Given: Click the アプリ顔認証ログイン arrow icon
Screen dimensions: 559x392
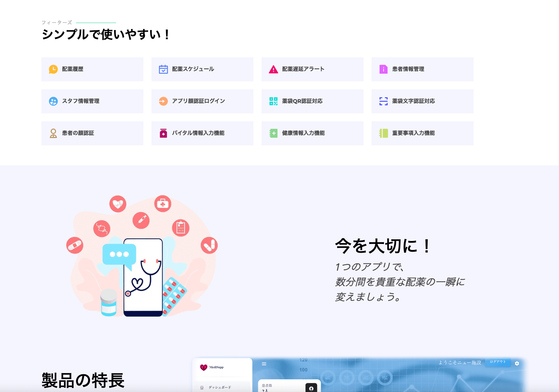Looking at the screenshot, I should [x=163, y=101].
